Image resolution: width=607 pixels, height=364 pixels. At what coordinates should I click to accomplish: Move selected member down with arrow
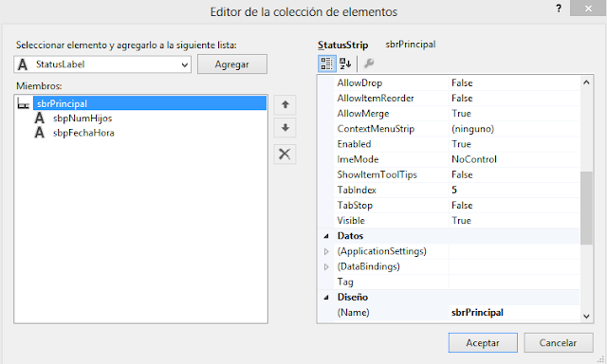tap(285, 128)
